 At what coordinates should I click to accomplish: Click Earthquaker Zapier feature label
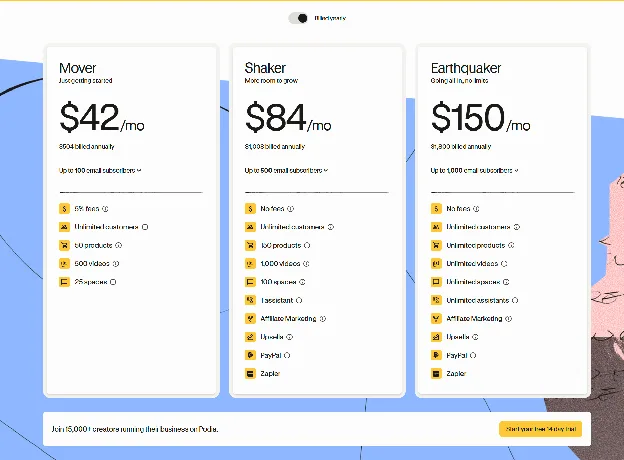click(x=456, y=374)
